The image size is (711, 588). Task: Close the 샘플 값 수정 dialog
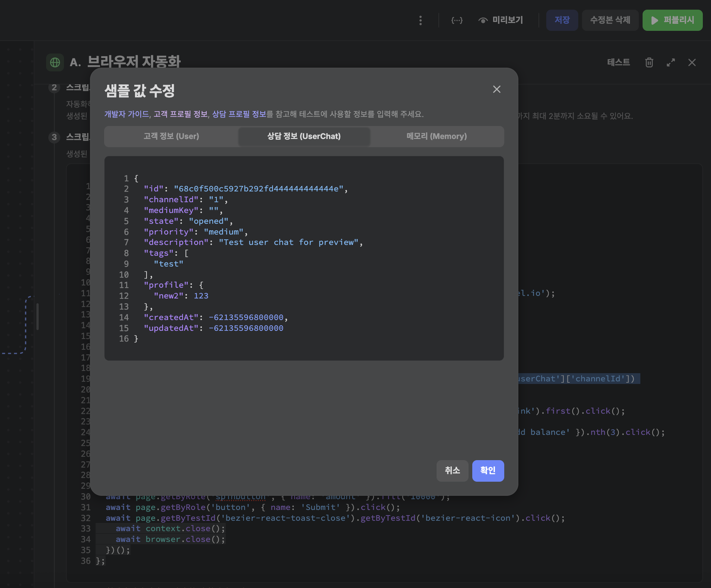pyautogui.click(x=496, y=89)
